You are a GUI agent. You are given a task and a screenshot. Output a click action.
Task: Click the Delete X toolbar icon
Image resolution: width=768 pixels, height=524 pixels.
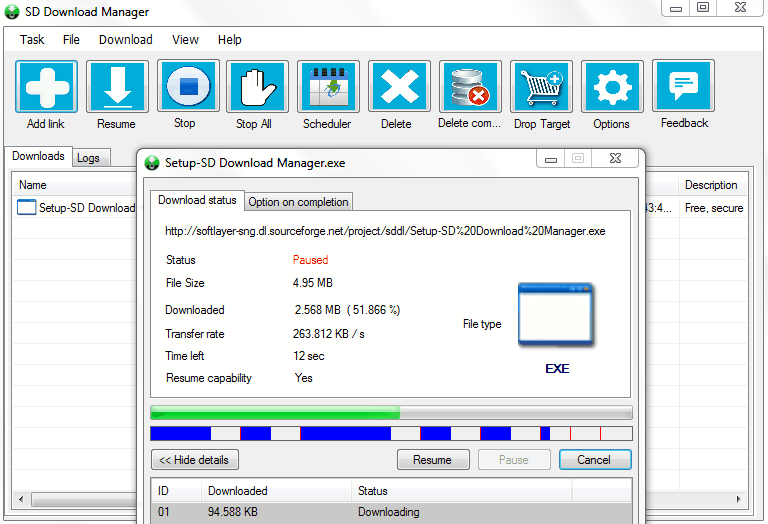[399, 87]
